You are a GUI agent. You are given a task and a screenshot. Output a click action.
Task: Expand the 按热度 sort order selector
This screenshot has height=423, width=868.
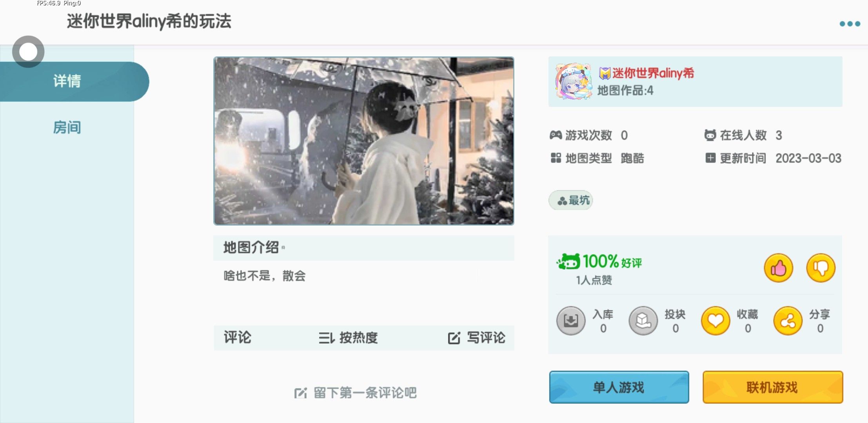click(348, 338)
